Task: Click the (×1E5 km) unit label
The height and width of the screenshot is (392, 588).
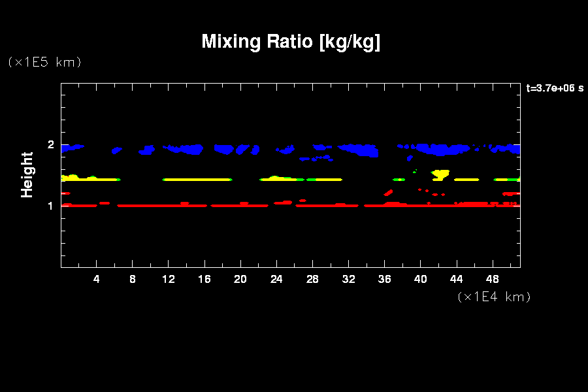Action: click(44, 62)
